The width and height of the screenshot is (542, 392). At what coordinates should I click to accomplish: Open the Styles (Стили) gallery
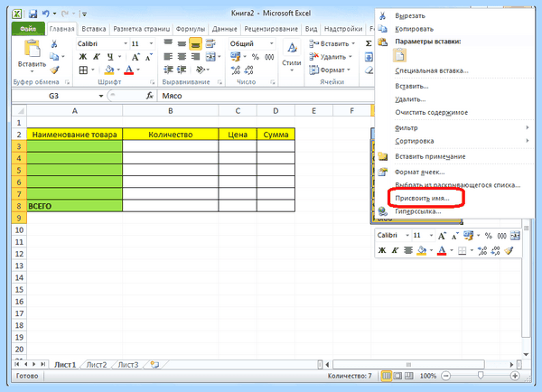pyautogui.click(x=292, y=56)
